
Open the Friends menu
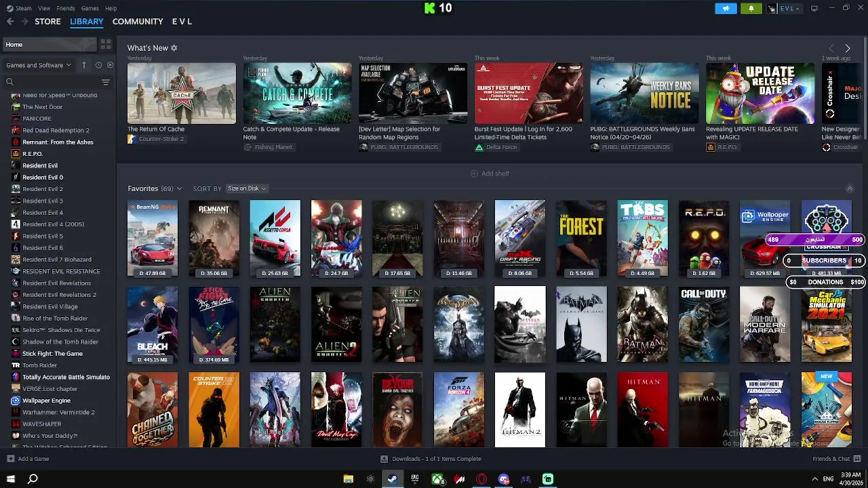[x=66, y=8]
